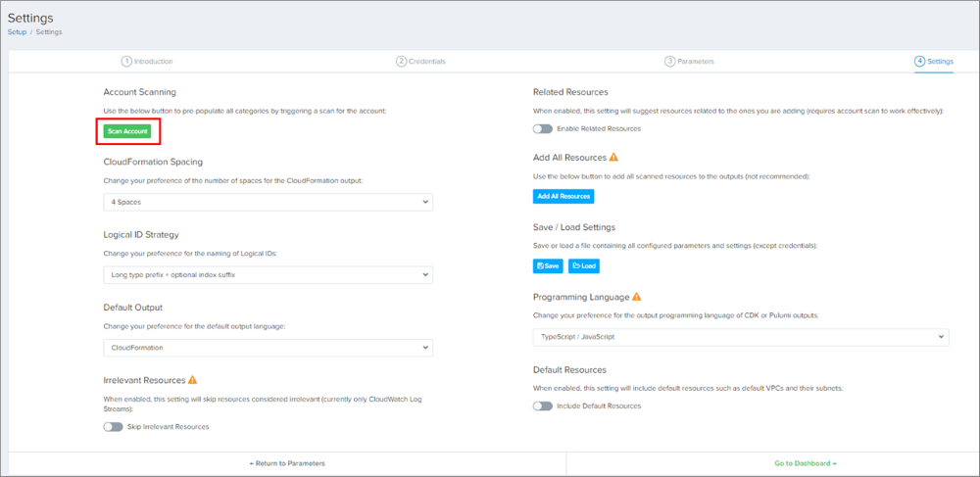Select the Settings step tab
This screenshot has height=477, width=980.
click(x=933, y=61)
